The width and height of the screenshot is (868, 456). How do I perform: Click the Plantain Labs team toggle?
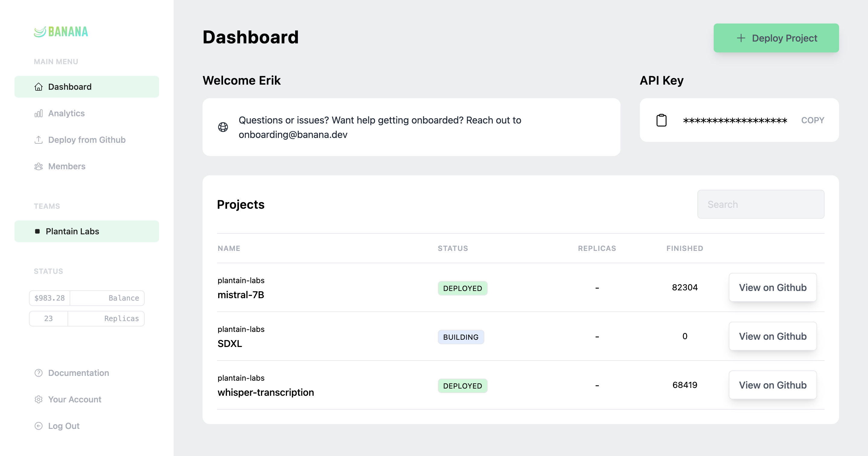click(86, 231)
